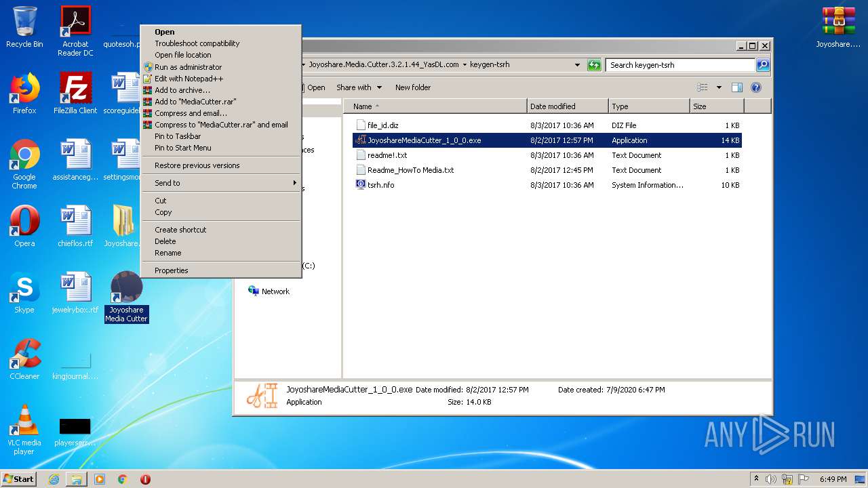Open the Opera desktop shortcut
The width and height of the screenshot is (868, 488).
(x=24, y=226)
